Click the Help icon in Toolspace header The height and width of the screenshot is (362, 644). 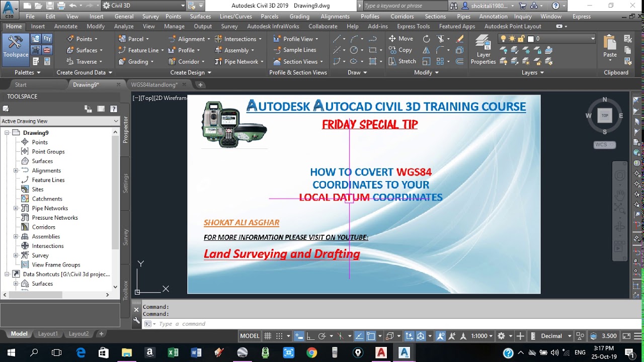tap(114, 109)
